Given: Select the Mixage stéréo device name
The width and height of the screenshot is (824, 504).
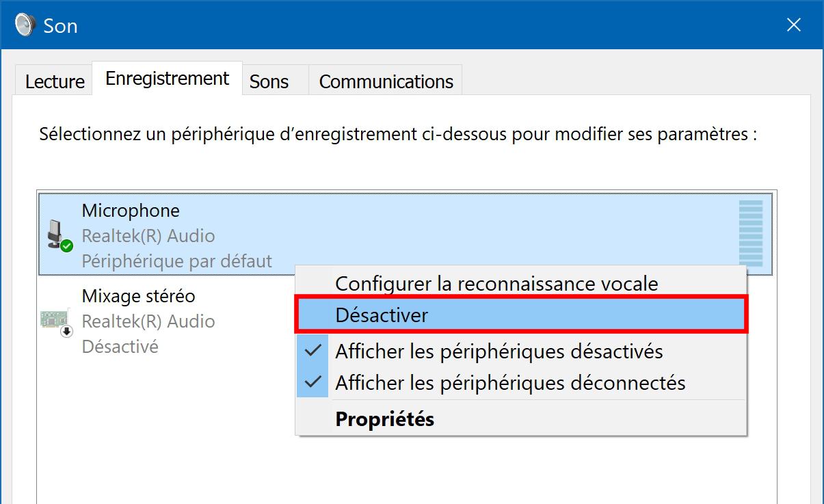Looking at the screenshot, I should pyautogui.click(x=139, y=296).
